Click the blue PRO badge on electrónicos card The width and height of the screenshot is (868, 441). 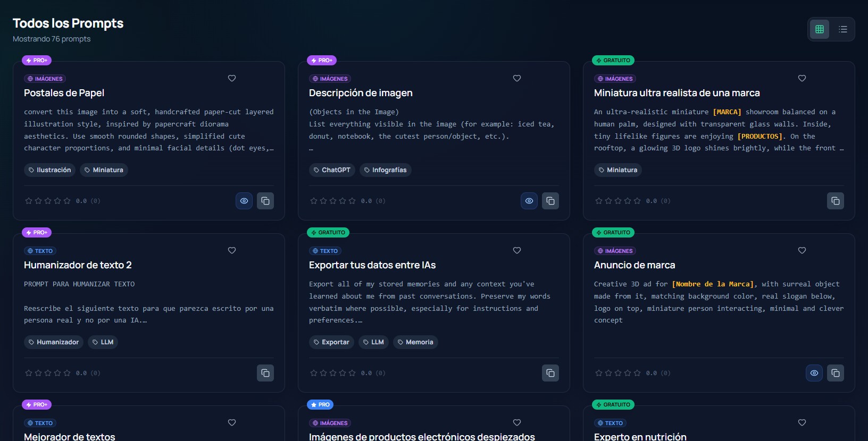coord(320,405)
